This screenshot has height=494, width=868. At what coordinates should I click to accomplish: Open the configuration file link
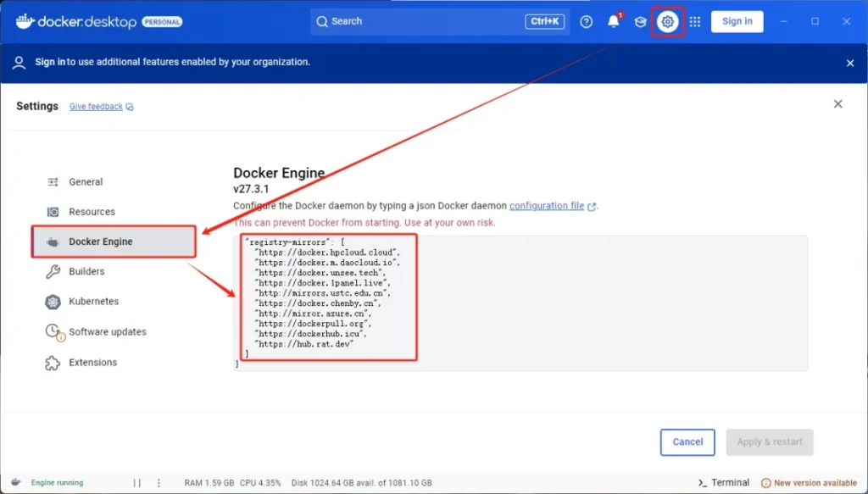547,206
